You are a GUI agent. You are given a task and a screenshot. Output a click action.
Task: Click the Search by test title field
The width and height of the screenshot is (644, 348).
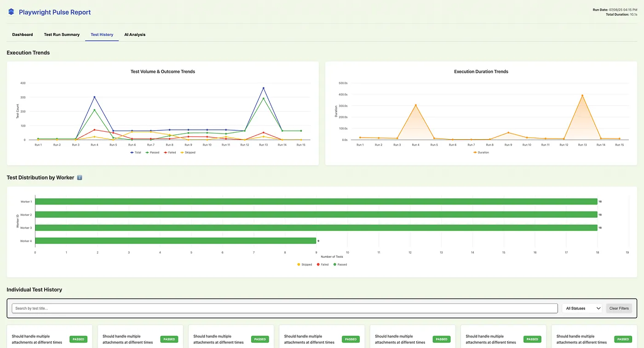pyautogui.click(x=284, y=308)
